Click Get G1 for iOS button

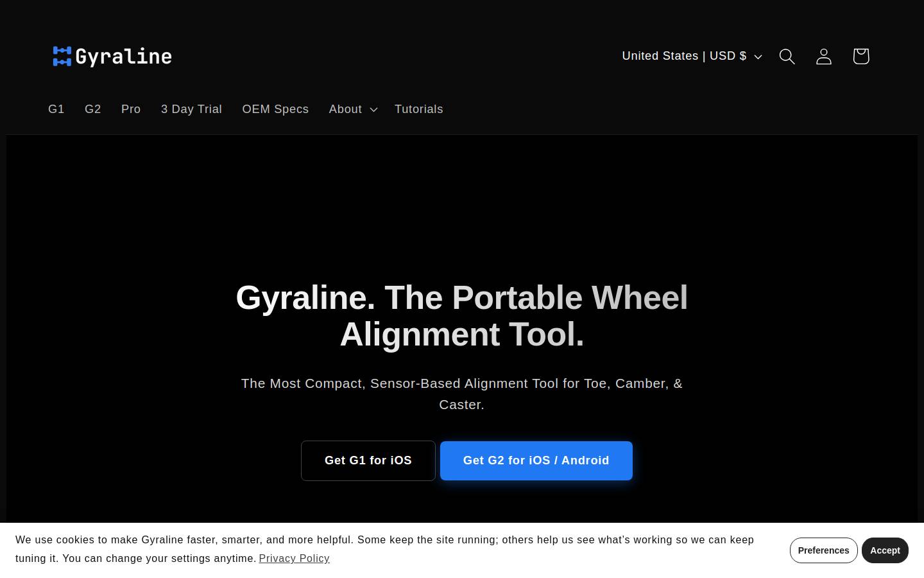368,460
